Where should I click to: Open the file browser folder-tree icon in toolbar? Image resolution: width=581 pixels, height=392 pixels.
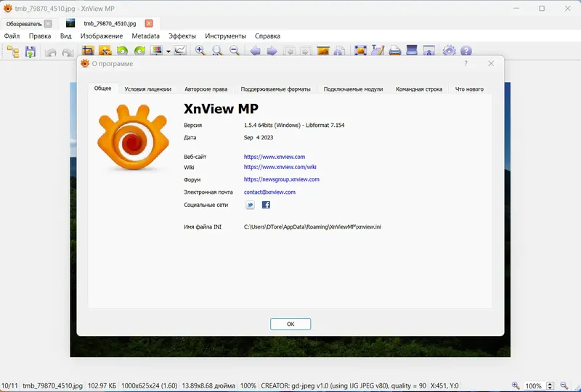[x=13, y=51]
